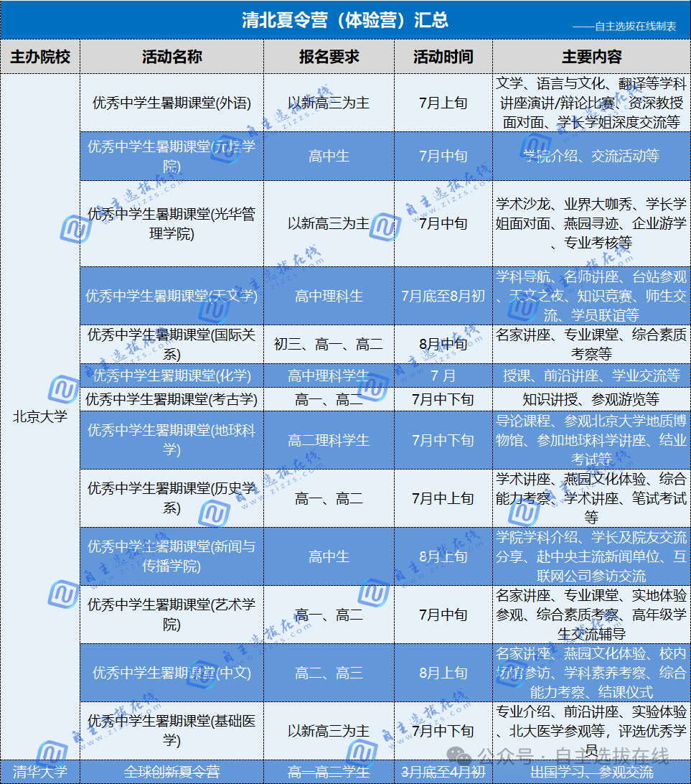Click the 北京大学 school cell
This screenshot has width=691, height=784.
point(40,416)
